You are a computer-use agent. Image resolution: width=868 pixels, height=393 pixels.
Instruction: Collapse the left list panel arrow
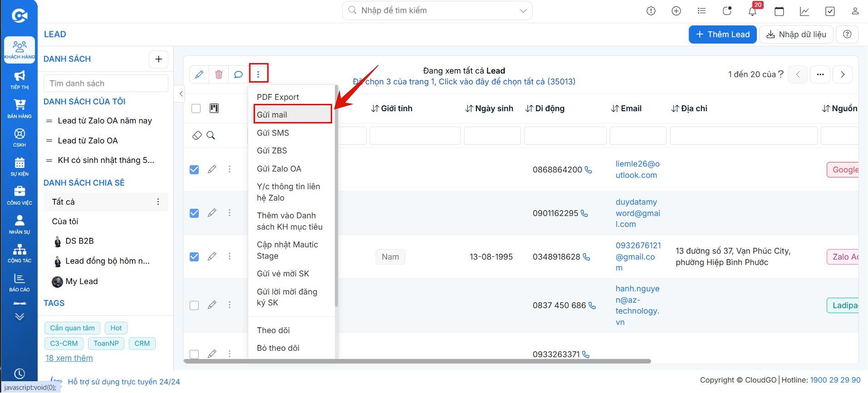(181, 94)
